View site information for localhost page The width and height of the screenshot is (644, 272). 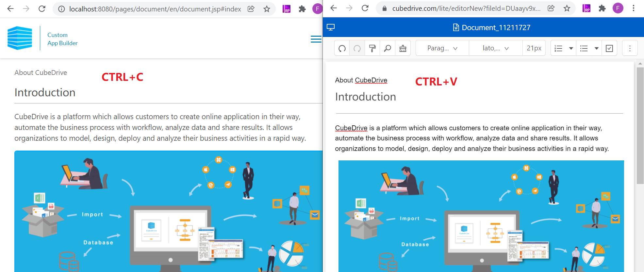61,9
